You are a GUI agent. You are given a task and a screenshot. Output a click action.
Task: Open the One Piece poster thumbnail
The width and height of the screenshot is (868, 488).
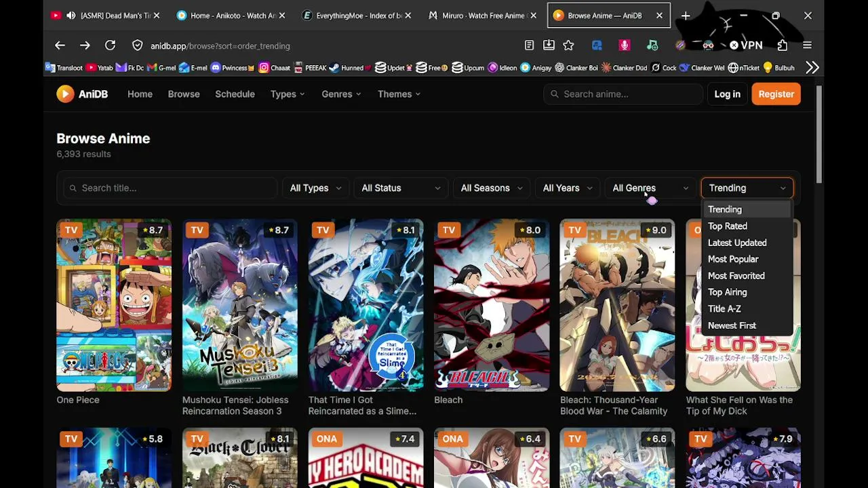point(114,305)
